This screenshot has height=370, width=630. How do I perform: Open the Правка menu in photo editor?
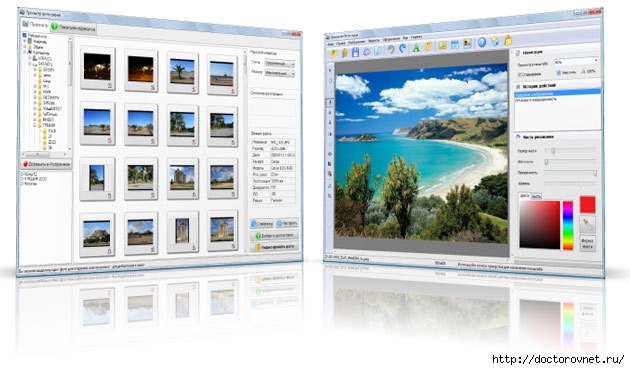341,43
